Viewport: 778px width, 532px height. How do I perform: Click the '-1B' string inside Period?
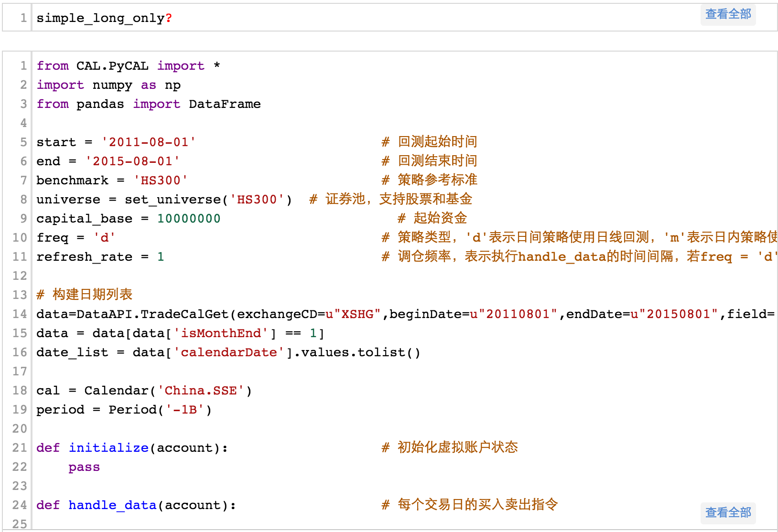pyautogui.click(x=185, y=410)
